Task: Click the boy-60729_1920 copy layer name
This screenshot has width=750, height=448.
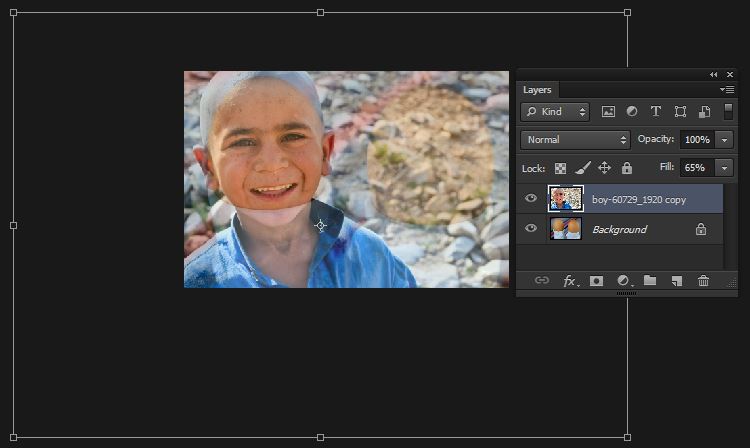Action: [639, 200]
